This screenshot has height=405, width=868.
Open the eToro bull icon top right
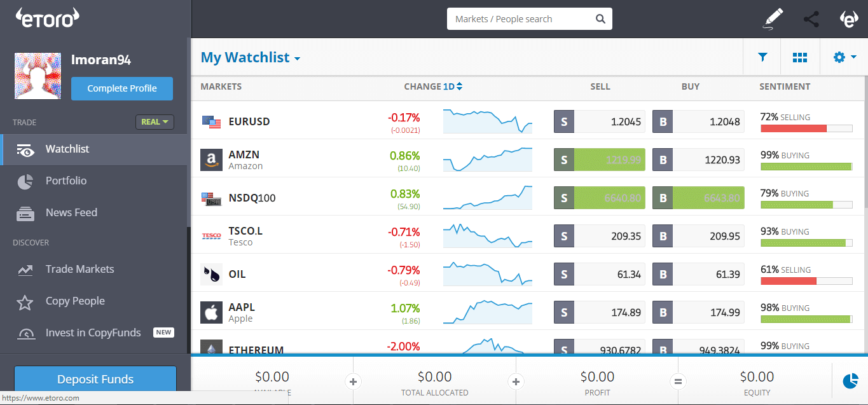[849, 19]
